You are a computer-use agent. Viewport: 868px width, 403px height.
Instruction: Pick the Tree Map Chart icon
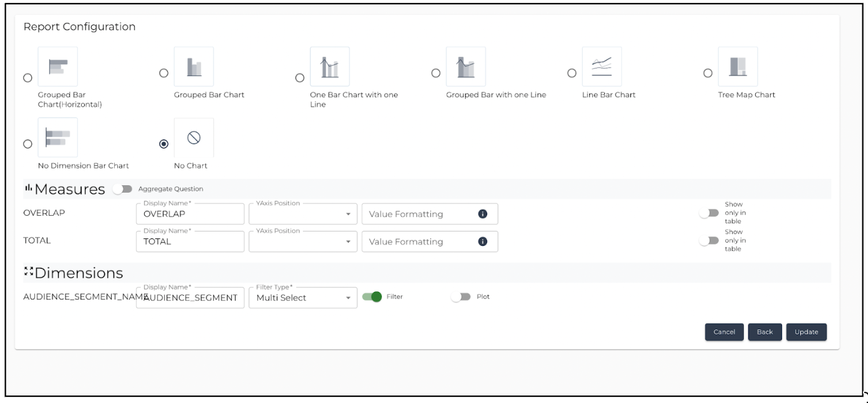click(x=738, y=66)
